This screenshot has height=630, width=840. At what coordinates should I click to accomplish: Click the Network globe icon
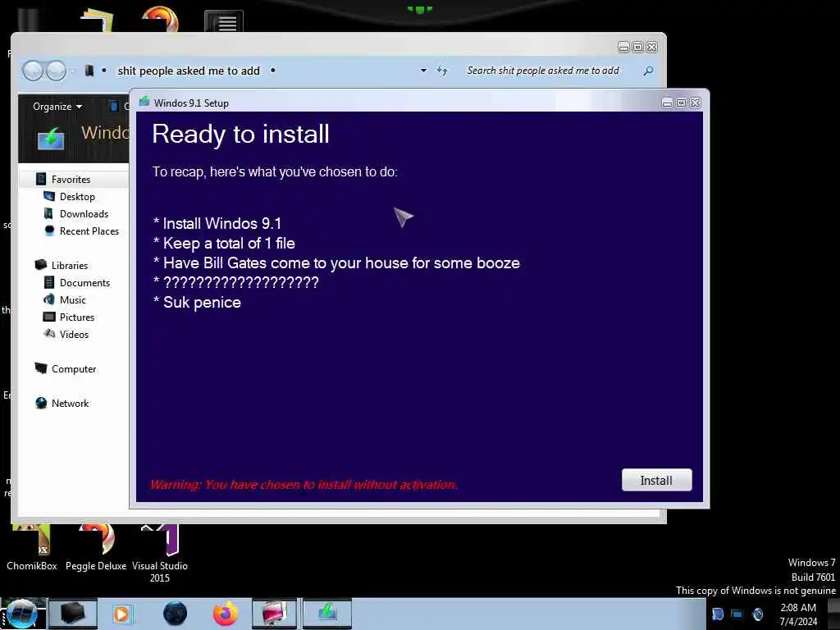click(x=41, y=403)
